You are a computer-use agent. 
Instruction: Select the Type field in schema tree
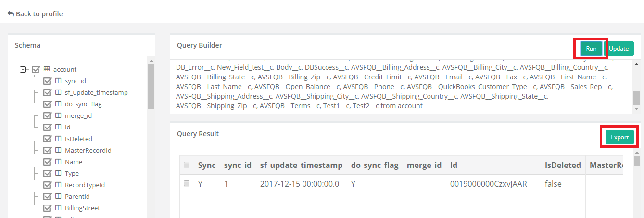point(72,173)
